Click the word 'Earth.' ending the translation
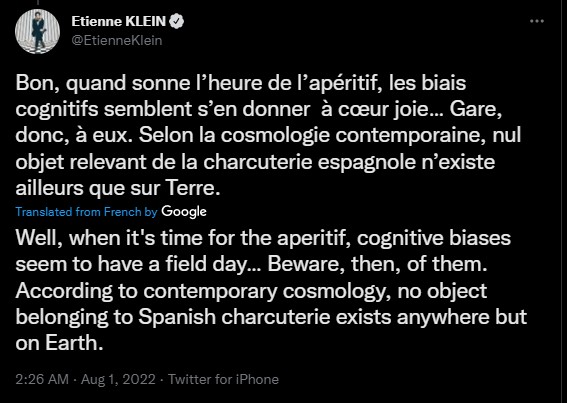 click(74, 343)
